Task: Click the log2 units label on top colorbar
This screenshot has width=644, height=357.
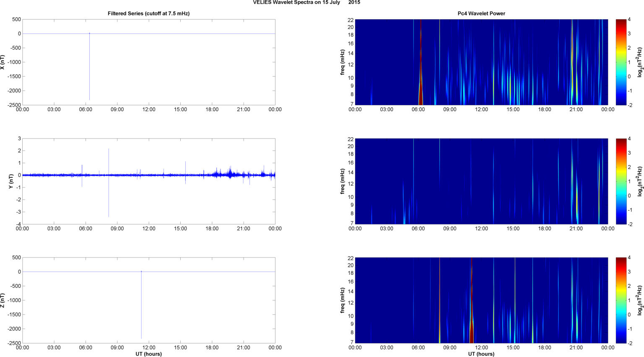Action: pos(640,62)
